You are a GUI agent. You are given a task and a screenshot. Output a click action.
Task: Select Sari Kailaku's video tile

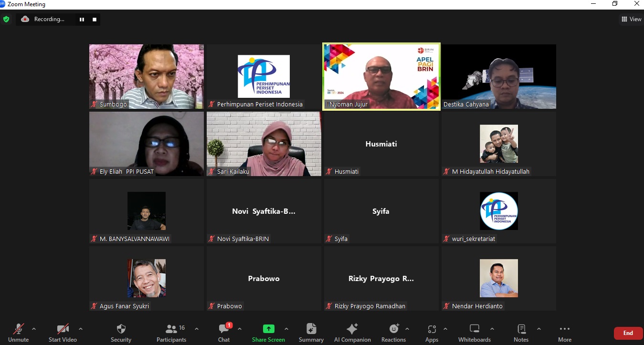coord(264,144)
